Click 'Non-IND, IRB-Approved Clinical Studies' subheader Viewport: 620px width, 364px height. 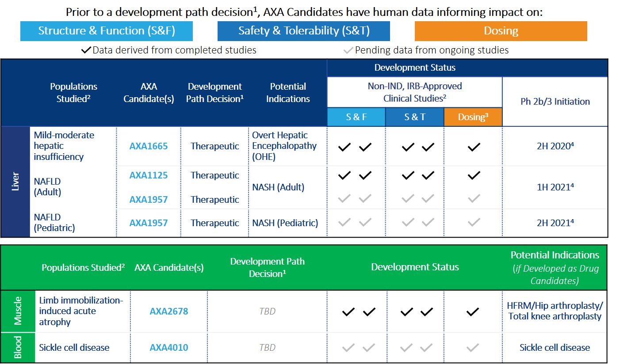415,92
